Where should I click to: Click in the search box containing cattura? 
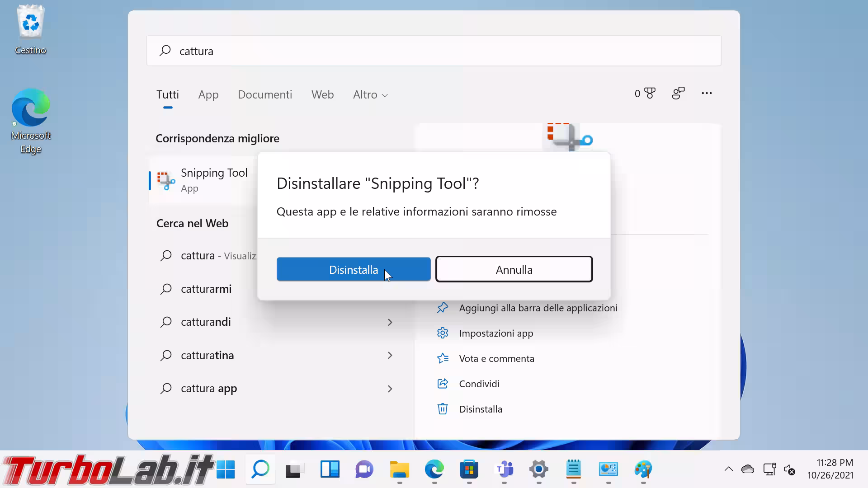pos(433,51)
